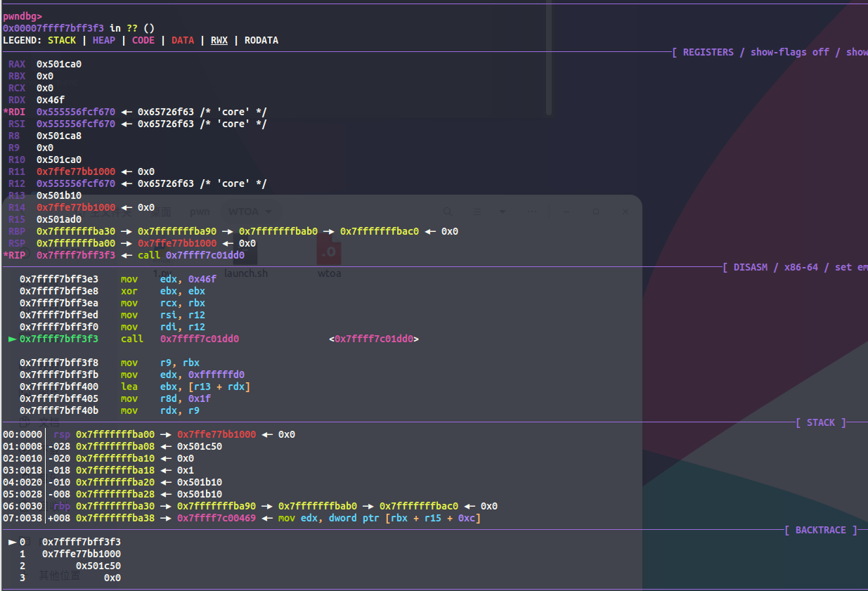Image resolution: width=868 pixels, height=591 pixels.
Task: Click the DISASM section header
Action: pyautogui.click(x=751, y=267)
